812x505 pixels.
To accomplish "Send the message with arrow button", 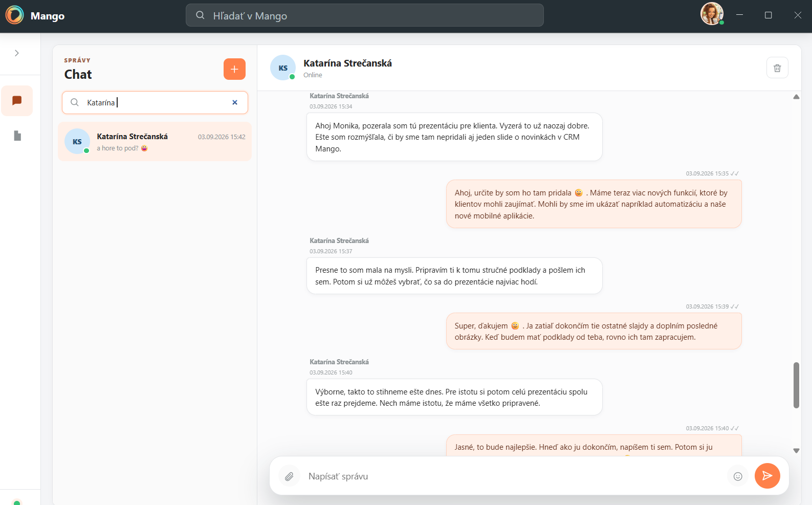I will 767,476.
